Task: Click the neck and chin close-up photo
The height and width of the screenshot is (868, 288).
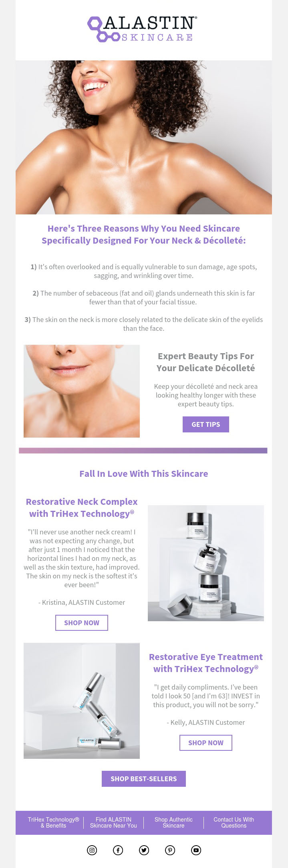Action: click(82, 391)
